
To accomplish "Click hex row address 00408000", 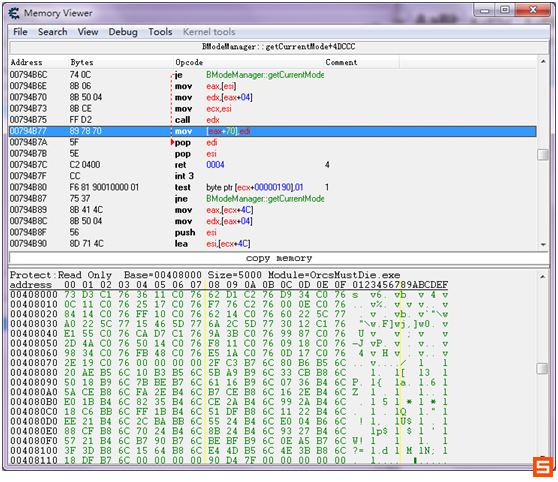I will [34, 295].
